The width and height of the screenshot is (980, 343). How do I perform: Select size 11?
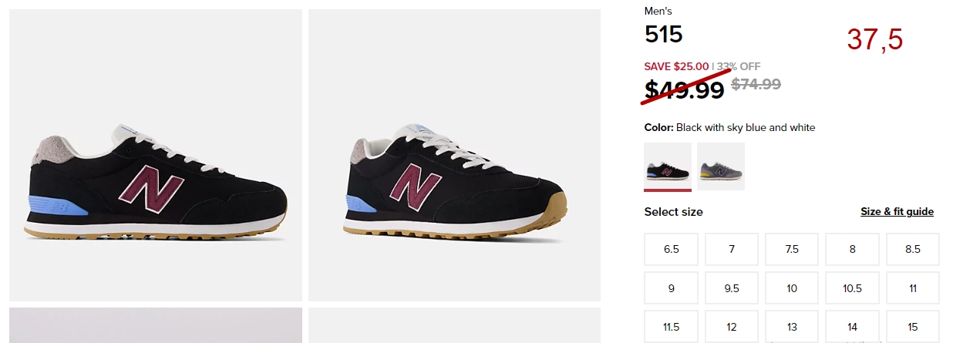(913, 288)
